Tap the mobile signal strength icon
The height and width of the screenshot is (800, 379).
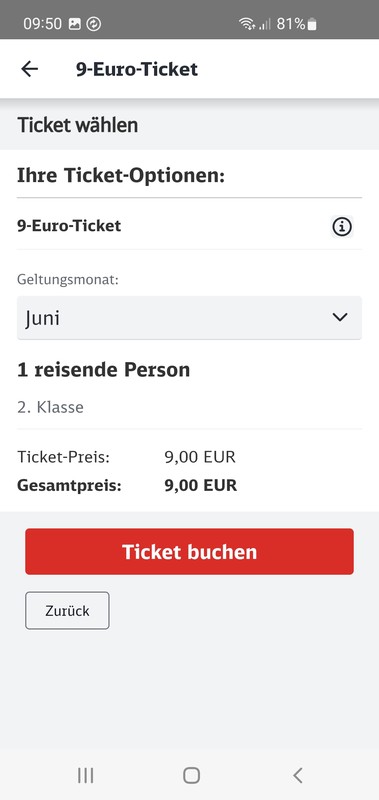264,24
